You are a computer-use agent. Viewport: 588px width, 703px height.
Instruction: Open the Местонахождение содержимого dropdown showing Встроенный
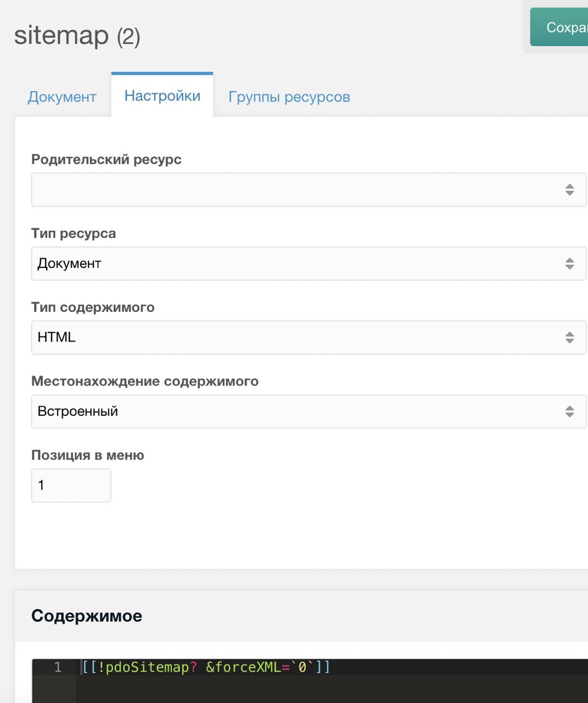click(309, 411)
